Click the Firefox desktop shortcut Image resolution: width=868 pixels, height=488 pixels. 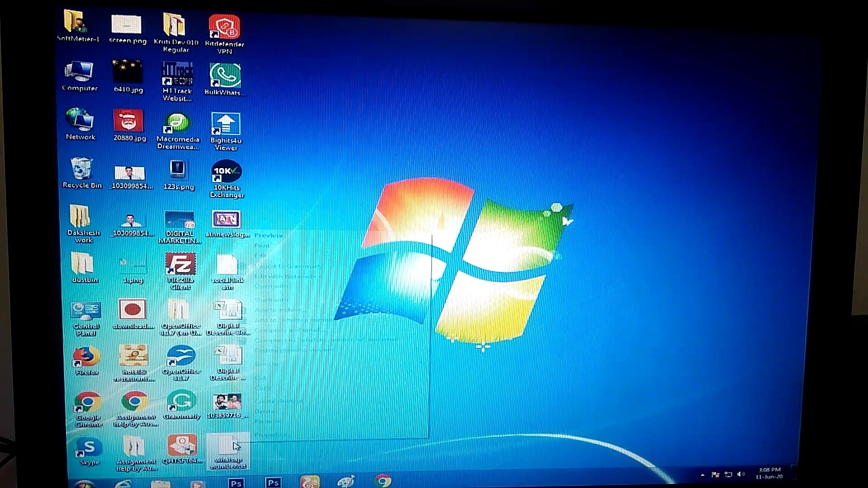coord(86,357)
